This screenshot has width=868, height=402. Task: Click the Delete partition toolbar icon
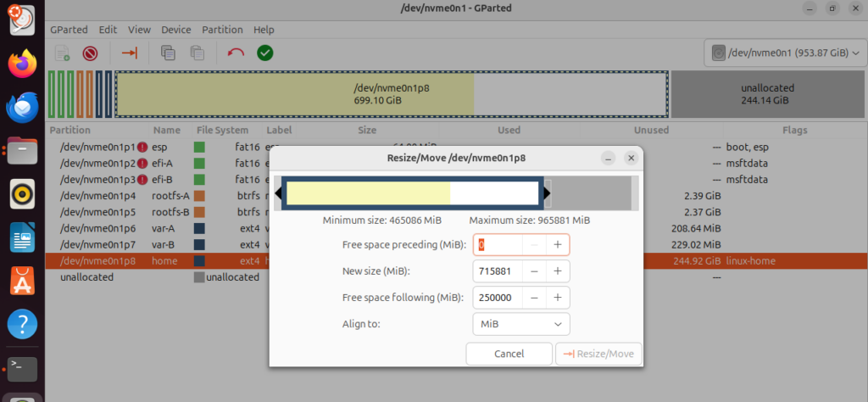90,53
